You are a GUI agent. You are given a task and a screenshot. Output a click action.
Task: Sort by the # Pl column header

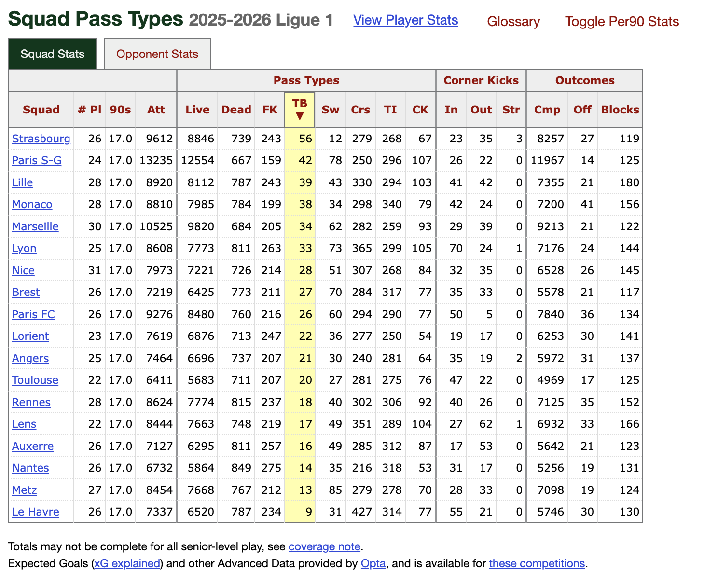pyautogui.click(x=89, y=110)
